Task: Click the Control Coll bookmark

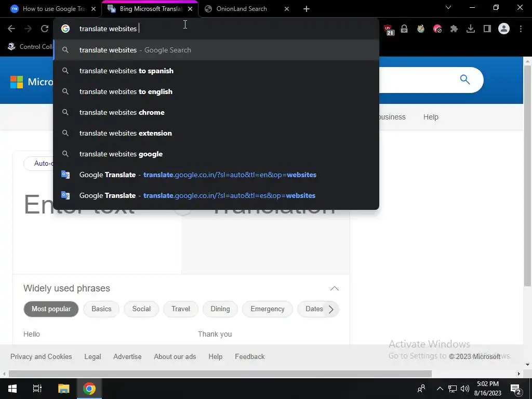Action: click(31, 46)
